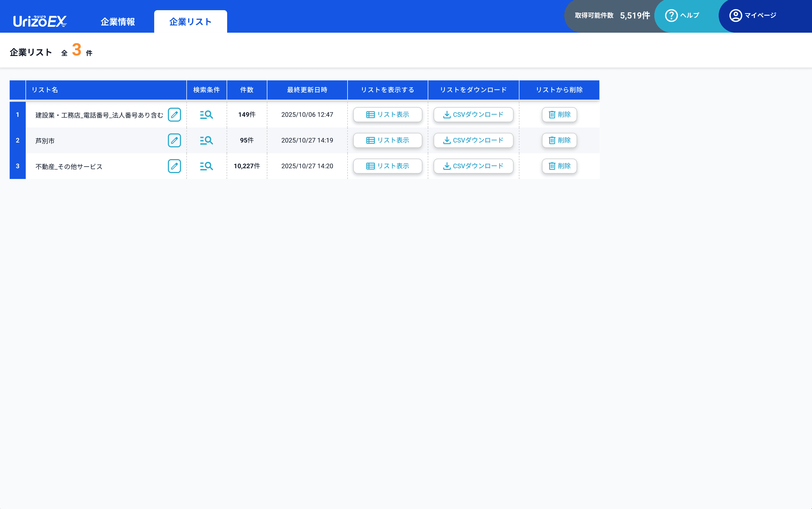Open search conditions icon for 芦別市
The height and width of the screenshot is (509, 812).
pos(206,140)
